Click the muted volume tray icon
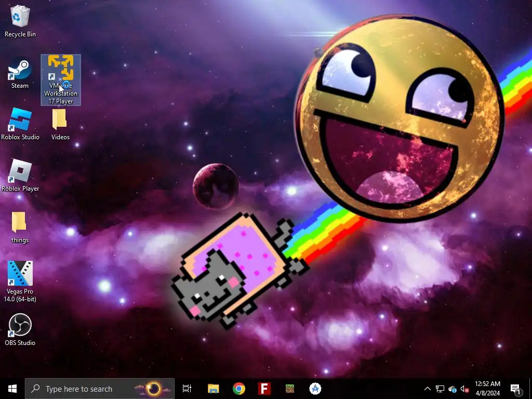The height and width of the screenshot is (399, 532). point(464,389)
